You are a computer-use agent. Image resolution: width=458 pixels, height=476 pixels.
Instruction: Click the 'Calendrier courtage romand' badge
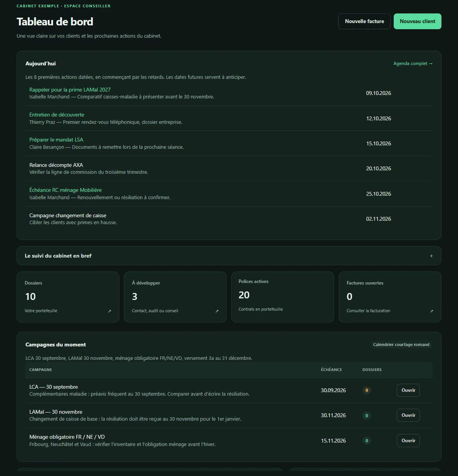point(401,345)
